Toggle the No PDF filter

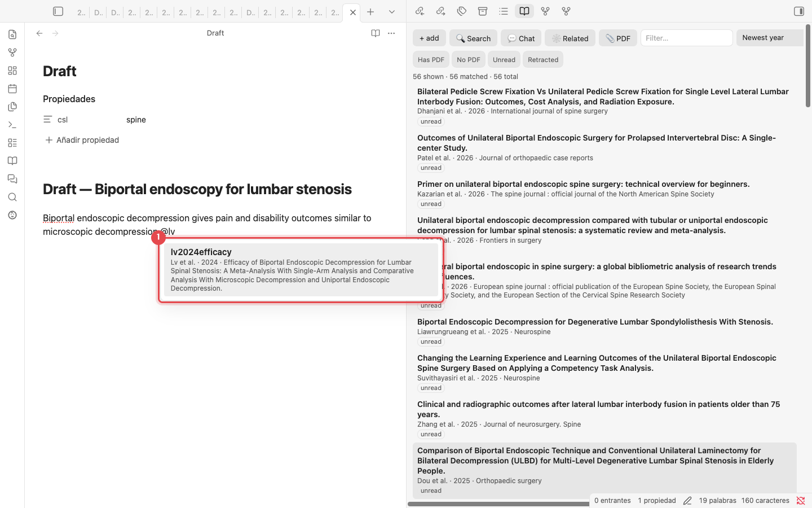(469, 60)
